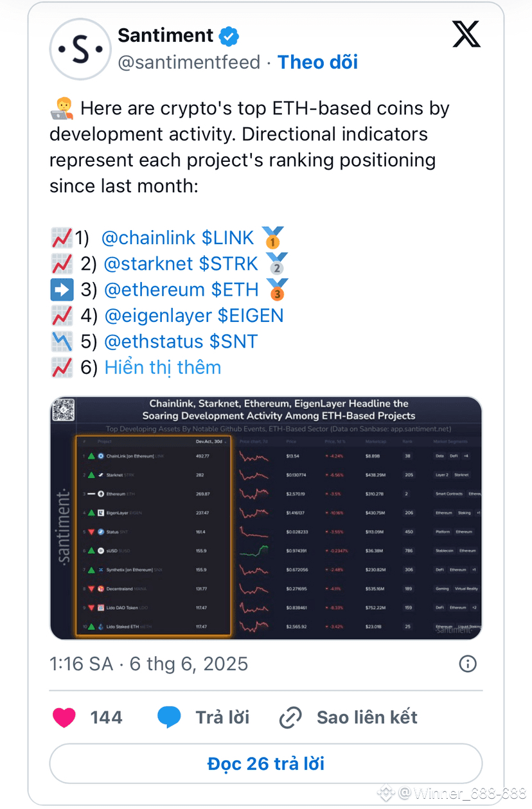Click Santiment's blue verified badge
This screenshot has width=532, height=809.
(x=229, y=35)
